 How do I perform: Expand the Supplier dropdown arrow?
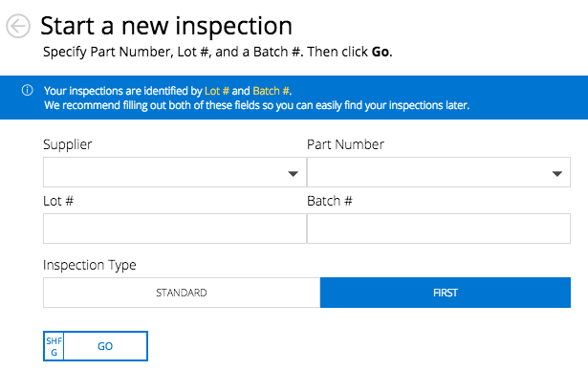click(294, 174)
